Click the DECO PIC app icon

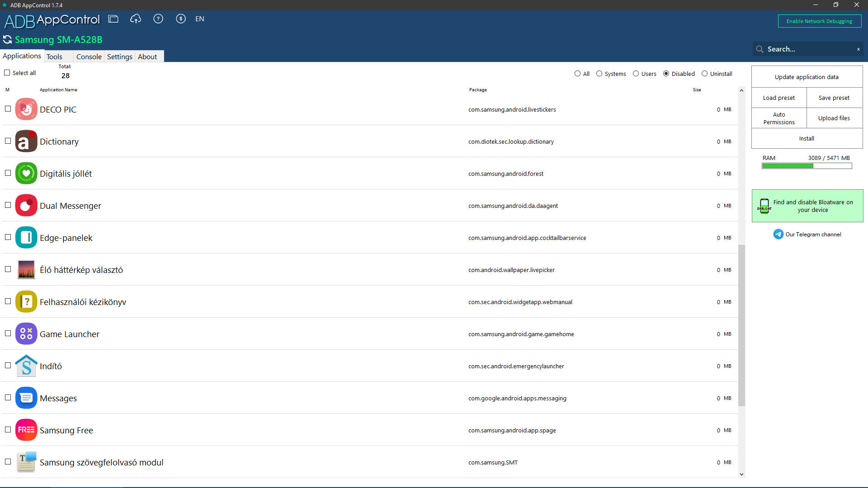point(26,109)
